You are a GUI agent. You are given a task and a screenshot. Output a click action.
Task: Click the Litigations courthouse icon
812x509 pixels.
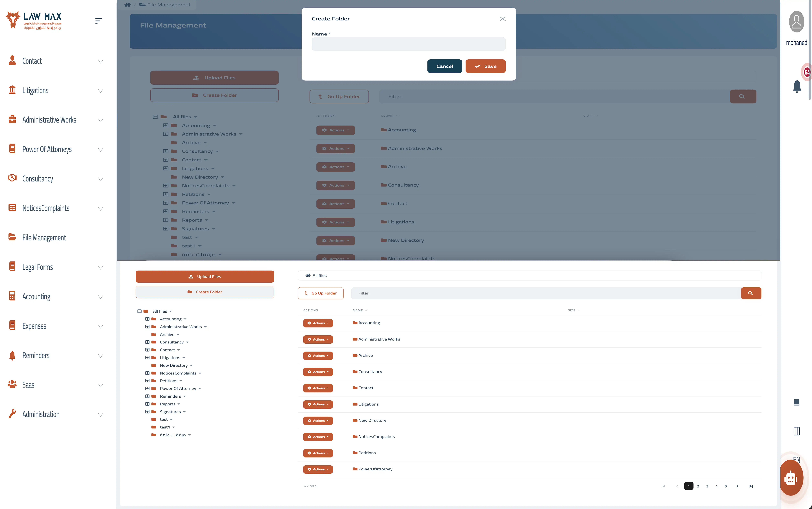tap(12, 90)
